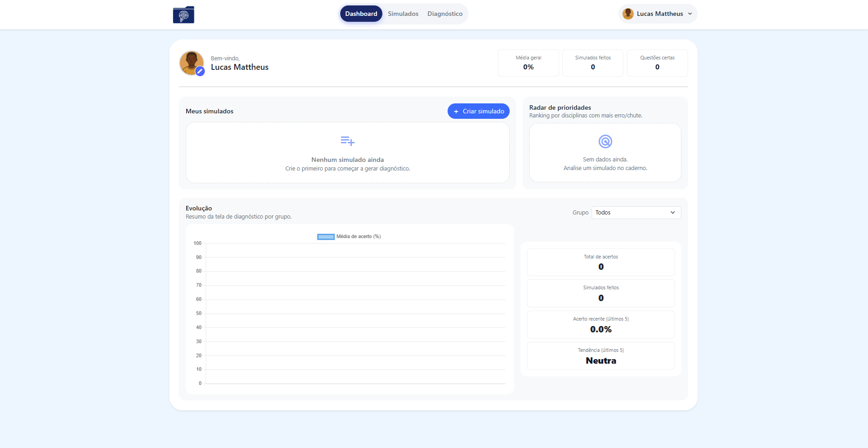Image resolution: width=868 pixels, height=448 pixels.
Task: Click 'Resumo da tela de diagnóstico' subtitle
Action: pyautogui.click(x=238, y=217)
